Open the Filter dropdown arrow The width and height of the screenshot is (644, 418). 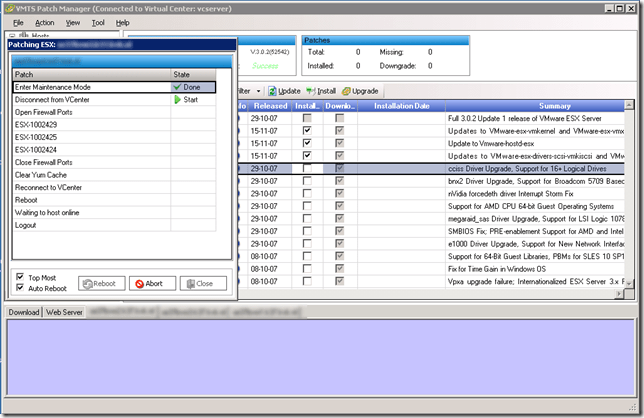pos(258,91)
